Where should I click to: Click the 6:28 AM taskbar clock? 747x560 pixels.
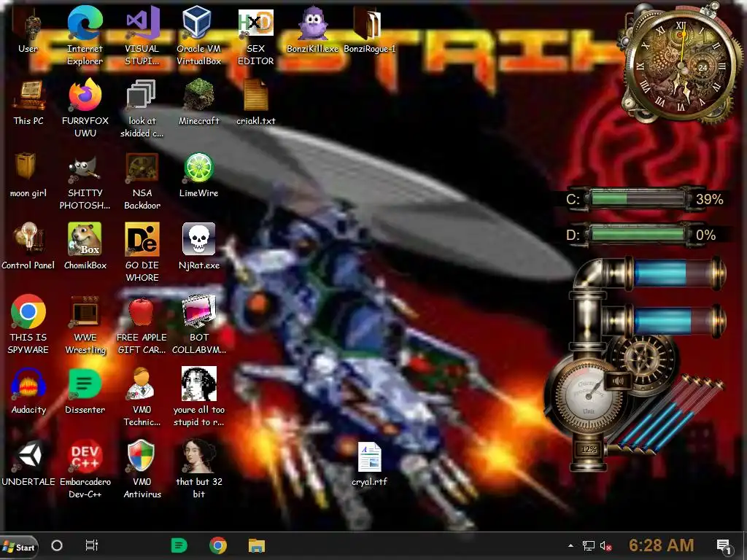(x=661, y=545)
